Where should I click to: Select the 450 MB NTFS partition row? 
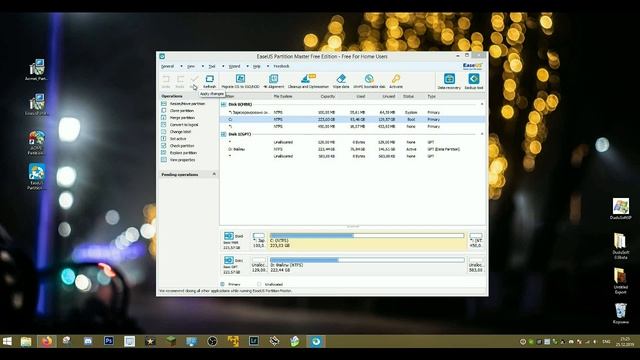[353, 127]
